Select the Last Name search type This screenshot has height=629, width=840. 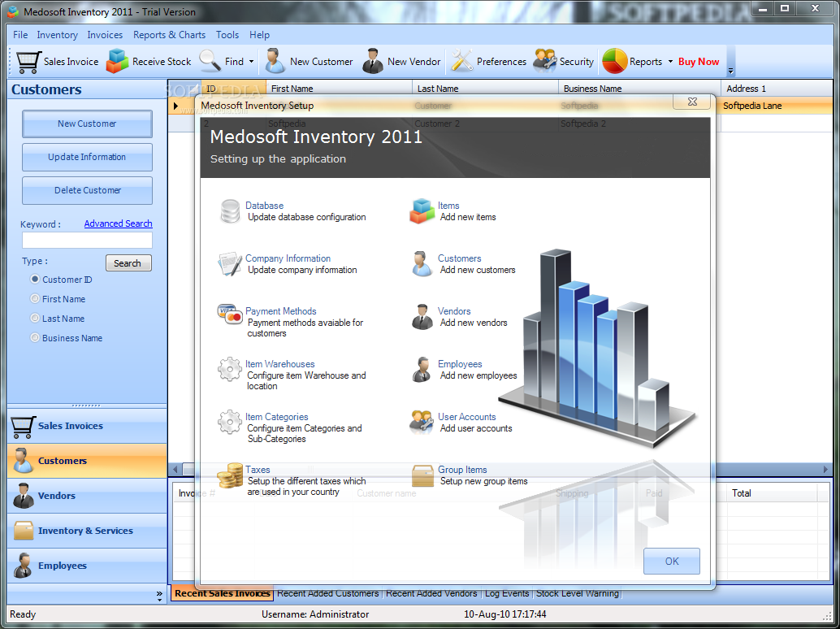pos(35,319)
